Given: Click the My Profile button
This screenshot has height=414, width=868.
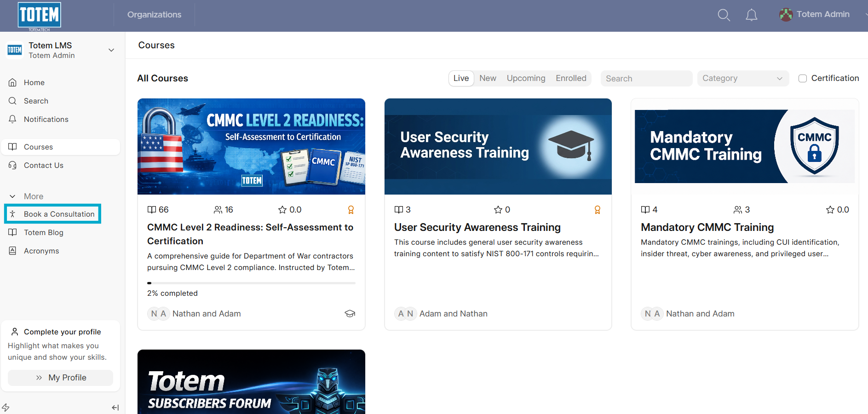Looking at the screenshot, I should click(61, 378).
